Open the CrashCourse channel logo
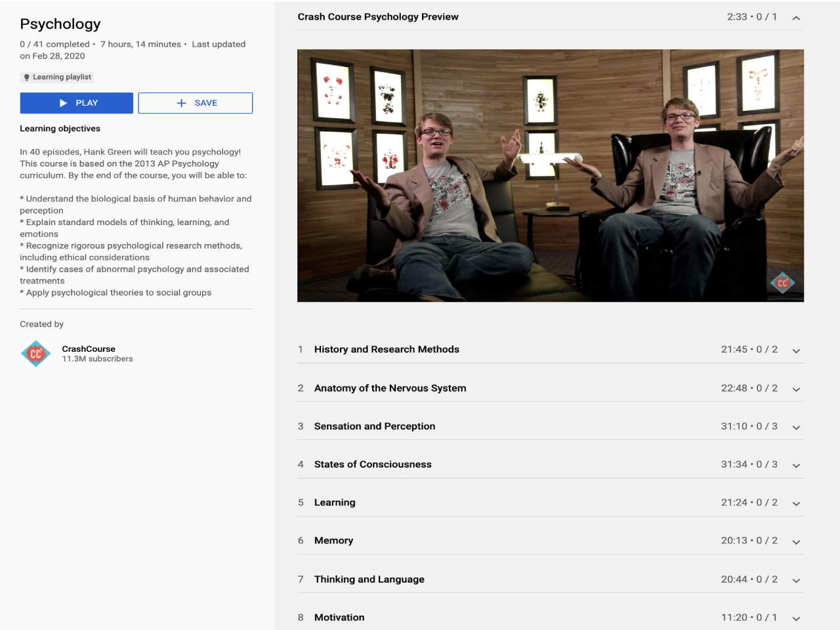Image resolution: width=840 pixels, height=630 pixels. point(35,353)
